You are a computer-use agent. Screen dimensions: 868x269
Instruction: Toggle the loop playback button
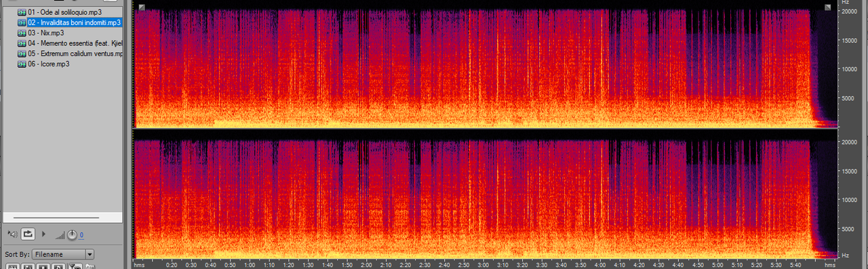click(x=28, y=234)
